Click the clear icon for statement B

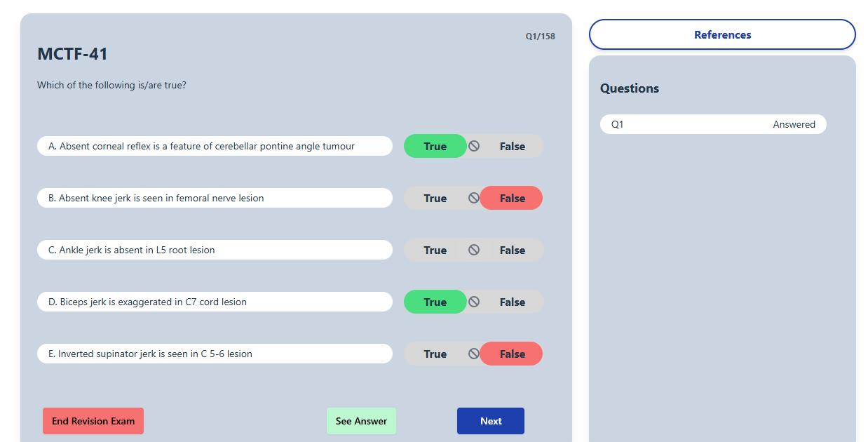[473, 198]
